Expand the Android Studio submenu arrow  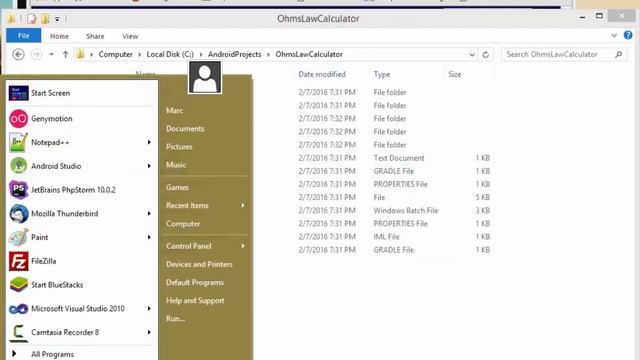[x=149, y=166]
